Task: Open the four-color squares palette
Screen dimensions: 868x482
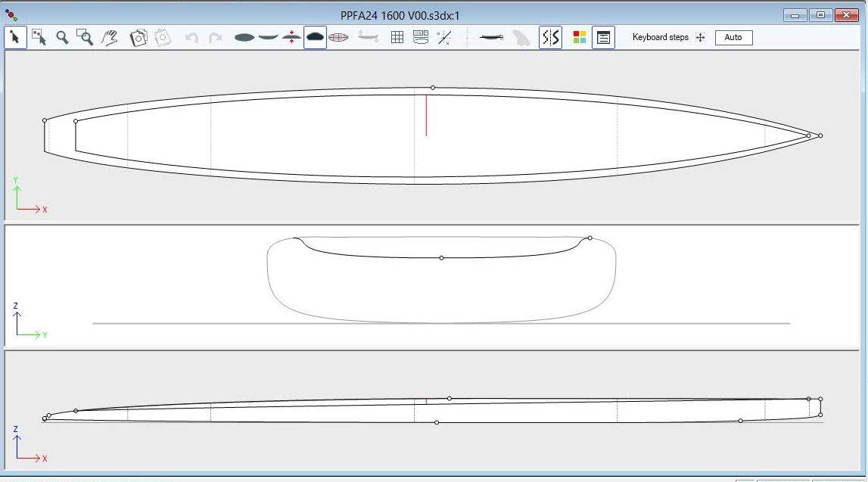Action: [580, 37]
